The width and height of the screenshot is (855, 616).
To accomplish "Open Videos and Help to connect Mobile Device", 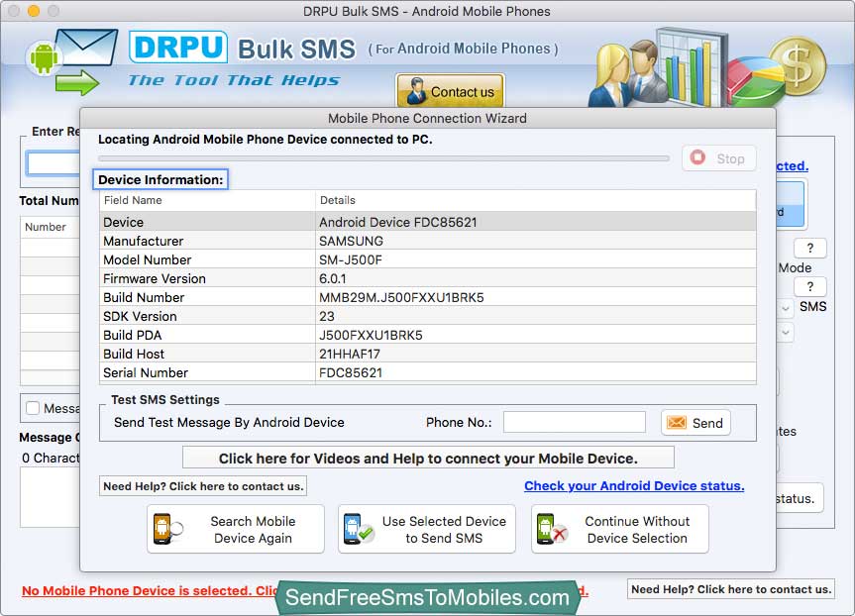I will coord(428,458).
